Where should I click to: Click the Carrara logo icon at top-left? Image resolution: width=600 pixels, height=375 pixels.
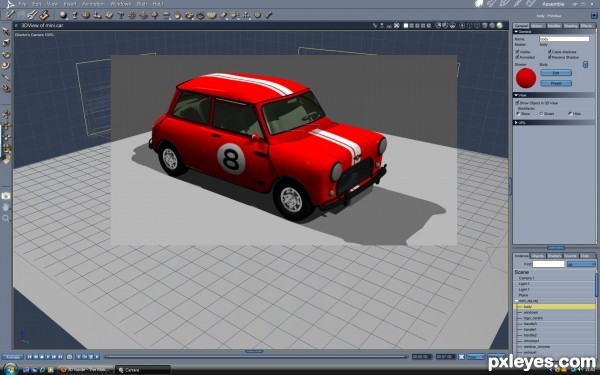tap(9, 4)
